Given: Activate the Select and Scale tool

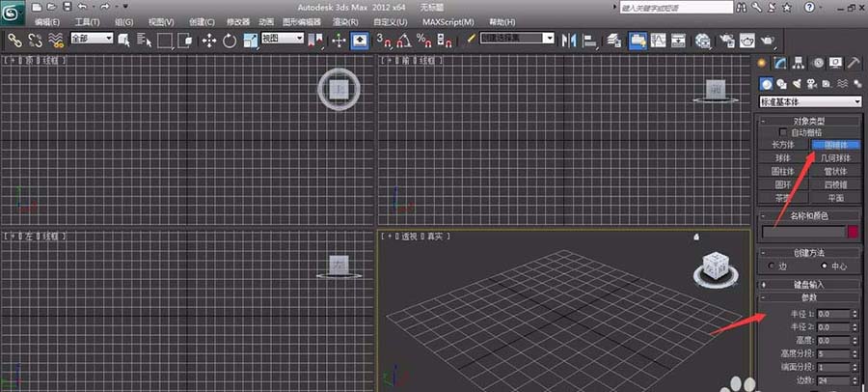Looking at the screenshot, I should tap(251, 40).
